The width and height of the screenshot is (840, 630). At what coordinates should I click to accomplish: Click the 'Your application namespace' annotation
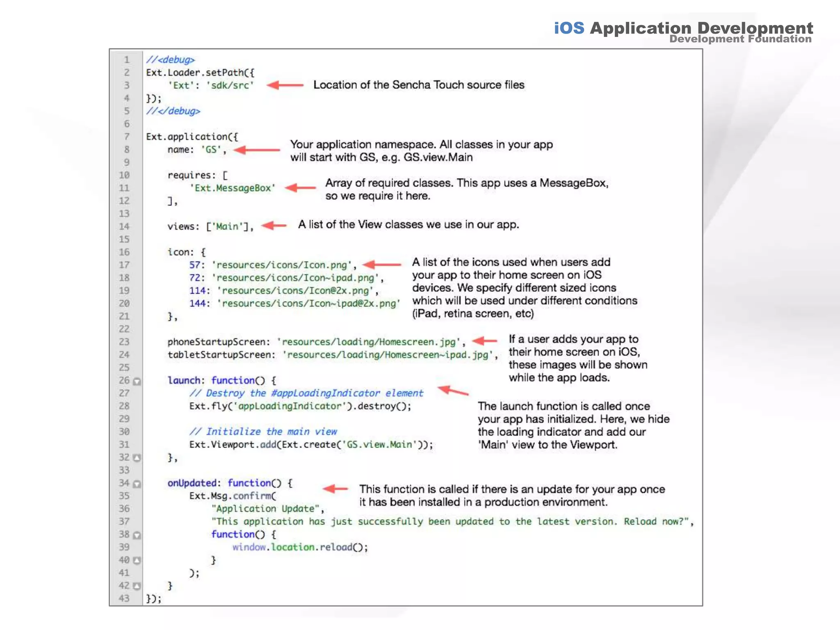(x=422, y=151)
